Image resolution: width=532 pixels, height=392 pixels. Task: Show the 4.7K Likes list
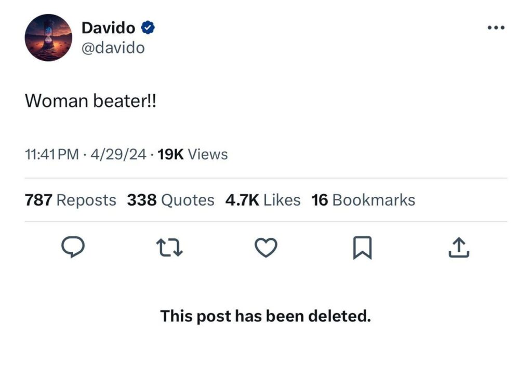(x=262, y=200)
